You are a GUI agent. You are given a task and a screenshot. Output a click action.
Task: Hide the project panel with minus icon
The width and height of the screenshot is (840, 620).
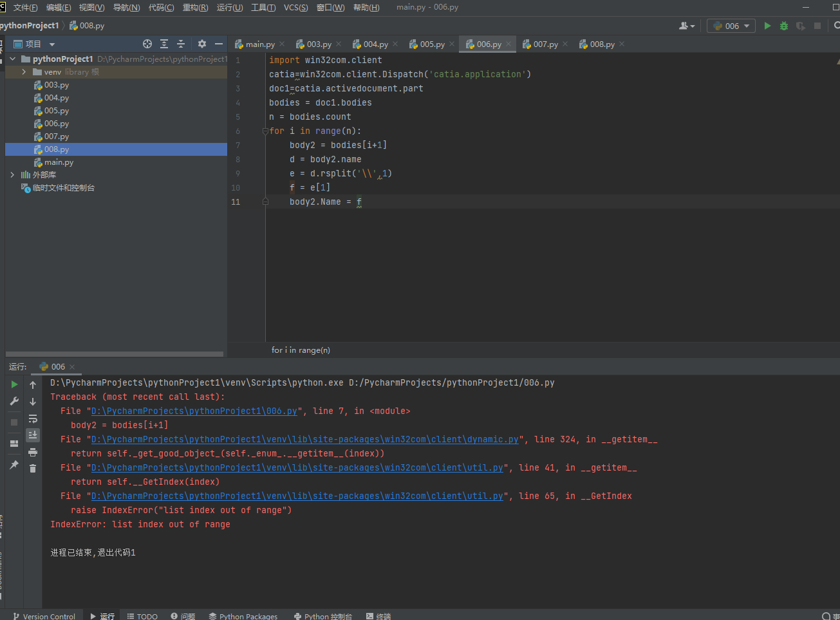click(x=219, y=44)
